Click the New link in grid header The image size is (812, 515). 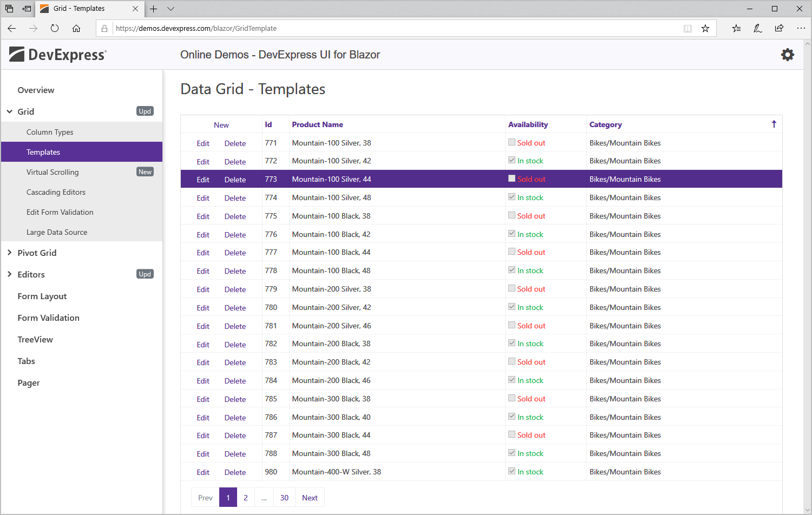221,125
